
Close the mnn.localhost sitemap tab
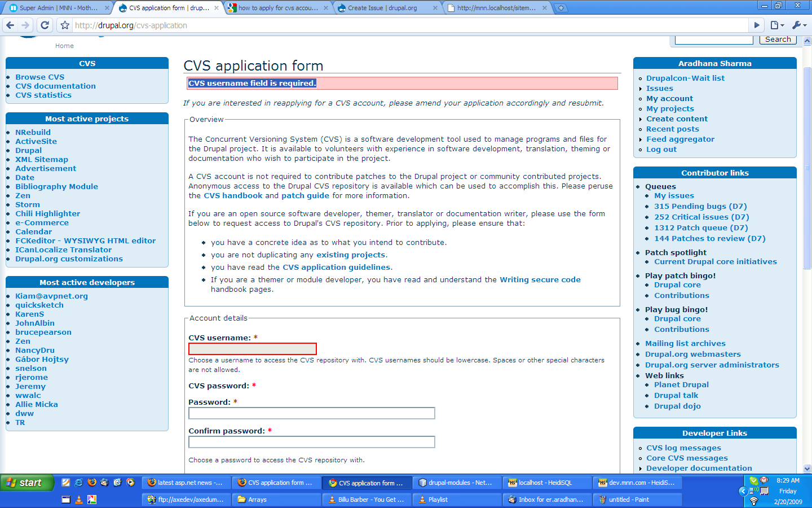pos(545,8)
